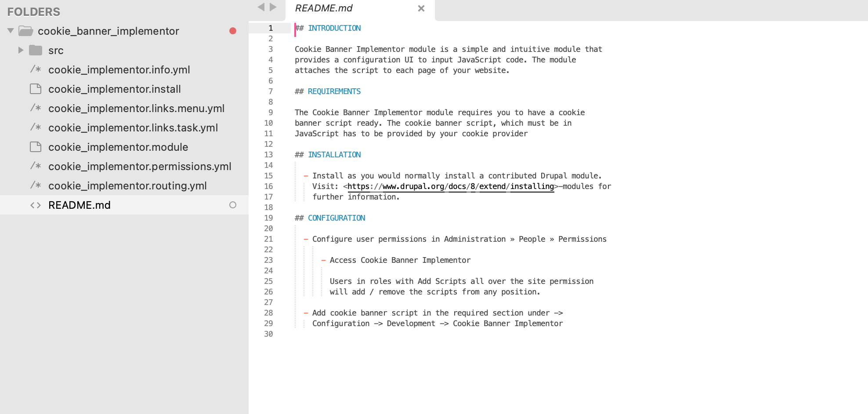Image resolution: width=868 pixels, height=414 pixels.
Task: Click the FOLDERS sidebar header
Action: (x=33, y=11)
